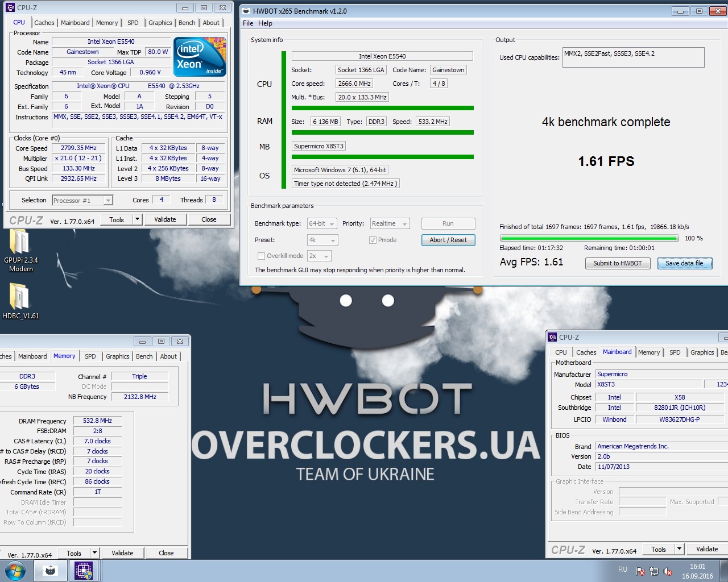Click the Windows Start orb
The height and width of the screenshot is (582, 728).
(15, 571)
